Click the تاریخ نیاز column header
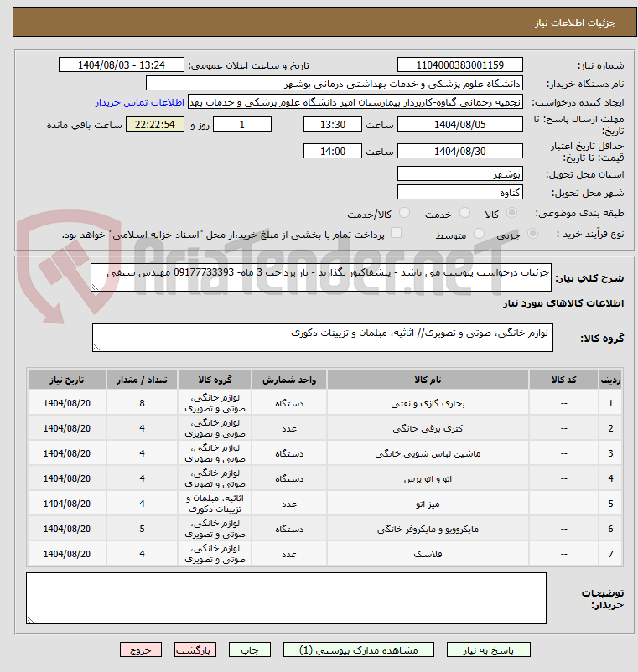The image size is (638, 672). click(67, 380)
